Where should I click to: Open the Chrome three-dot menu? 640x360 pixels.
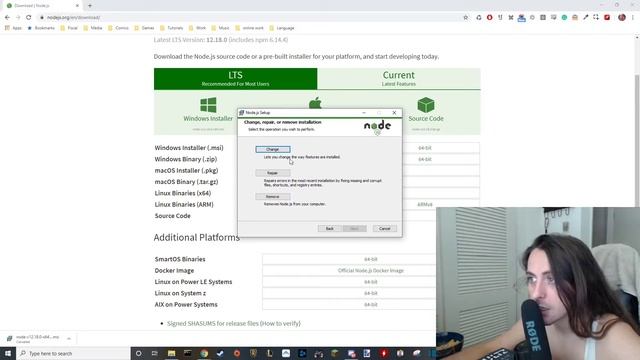coord(633,18)
